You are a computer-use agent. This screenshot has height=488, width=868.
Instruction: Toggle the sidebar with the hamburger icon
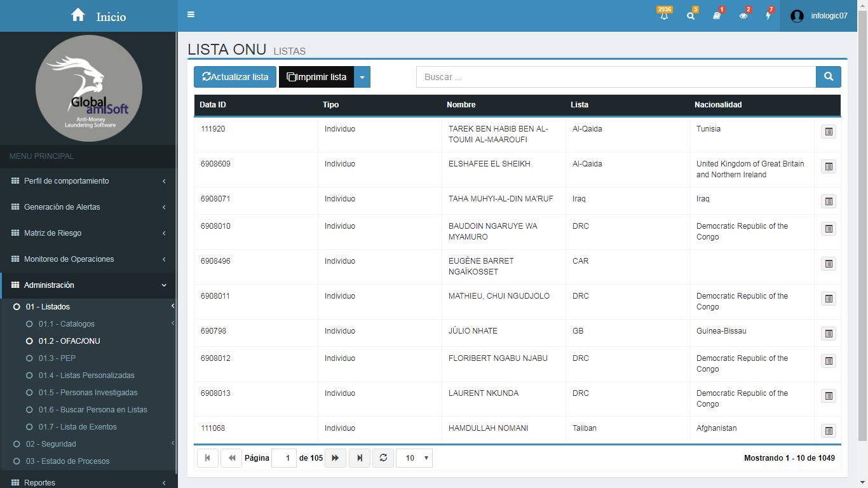pos(191,15)
